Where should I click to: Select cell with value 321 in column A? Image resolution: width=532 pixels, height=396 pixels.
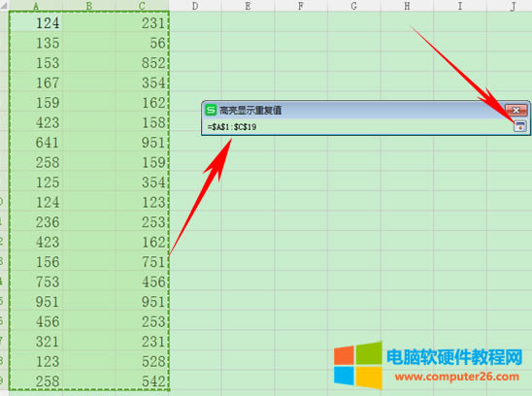click(x=36, y=342)
